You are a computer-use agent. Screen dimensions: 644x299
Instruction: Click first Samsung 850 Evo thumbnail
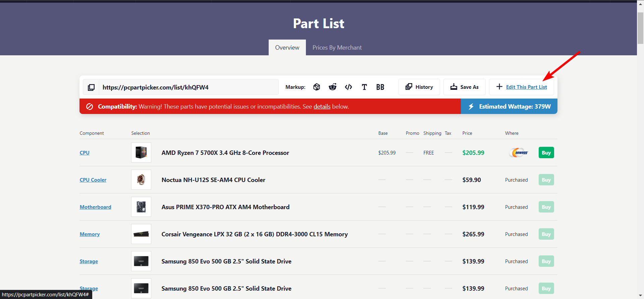coord(141,261)
